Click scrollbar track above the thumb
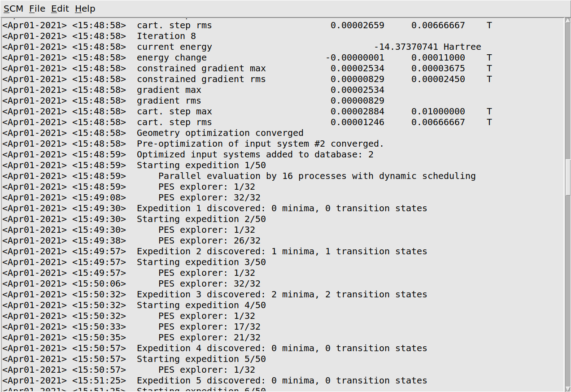Image resolution: width=571 pixels, height=392 pixels. point(567,90)
